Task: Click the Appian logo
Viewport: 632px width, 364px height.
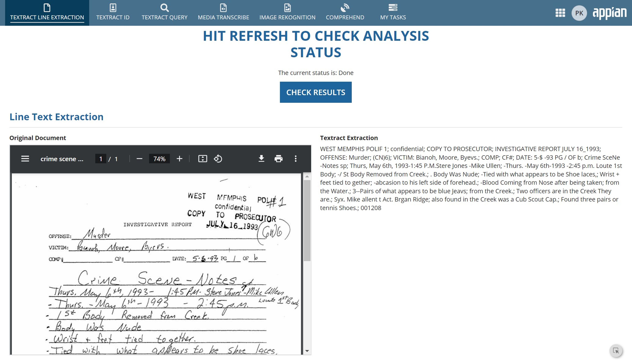Action: coord(609,13)
